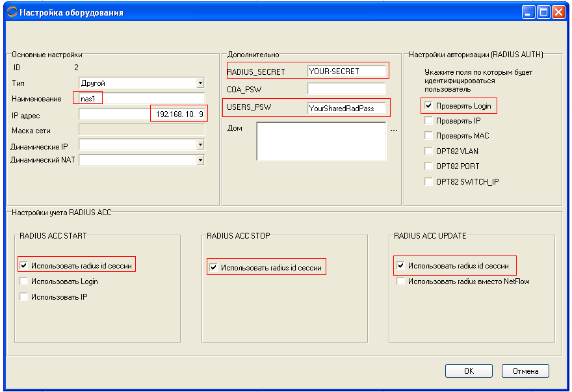
Task: Check the OPT82 PORT box
Action: (428, 166)
